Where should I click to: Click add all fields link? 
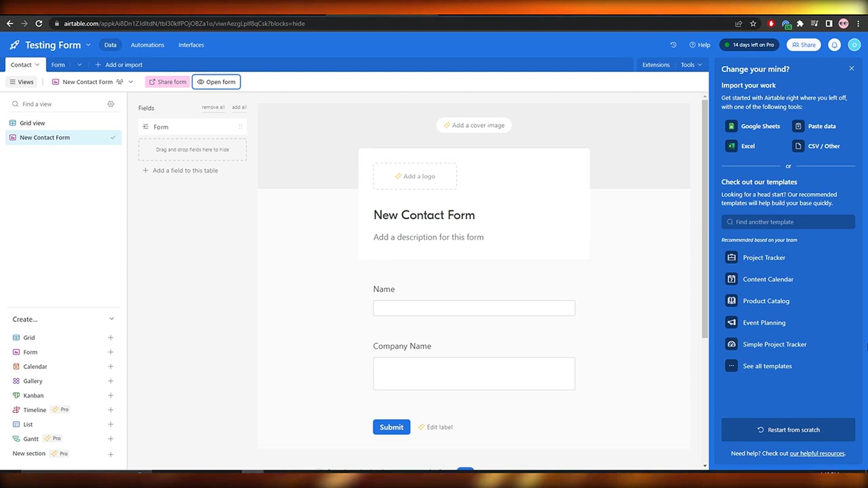(239, 107)
